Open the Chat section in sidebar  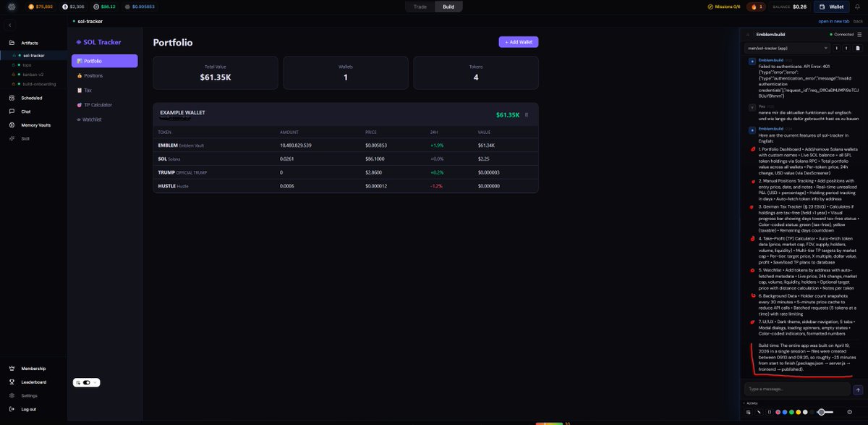[x=20, y=111]
